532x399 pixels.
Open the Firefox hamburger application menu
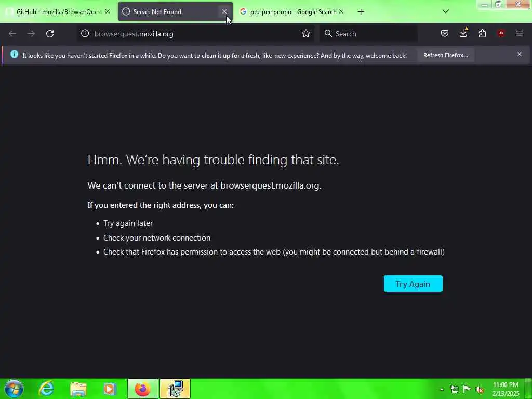click(520, 33)
